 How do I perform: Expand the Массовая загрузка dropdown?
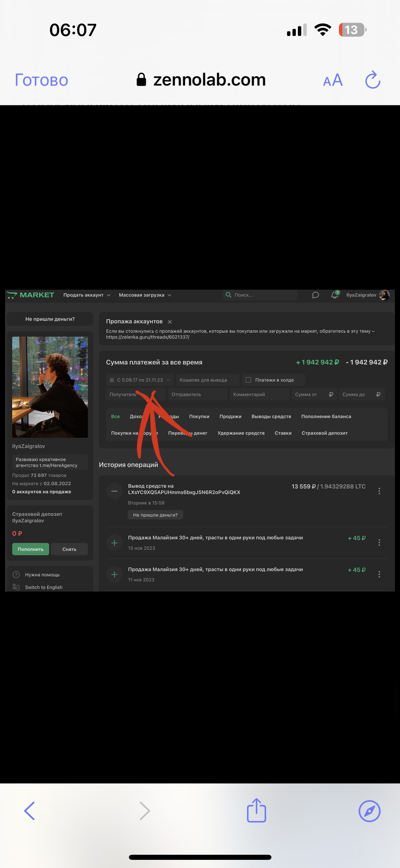coord(145,295)
